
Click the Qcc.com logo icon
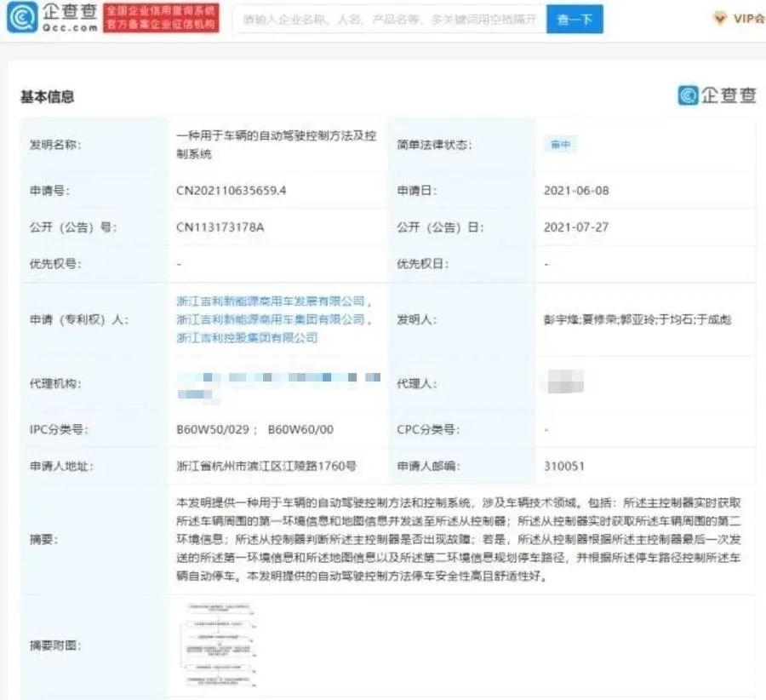point(22,17)
